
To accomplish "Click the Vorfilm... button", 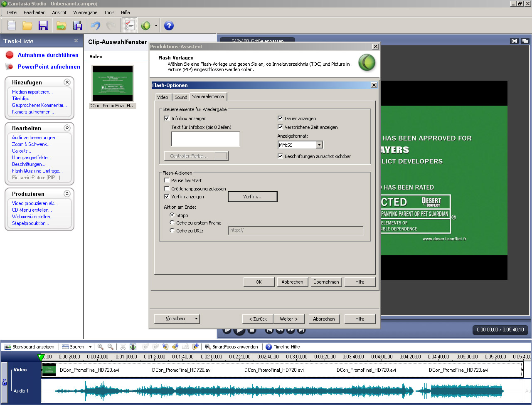I will point(253,197).
